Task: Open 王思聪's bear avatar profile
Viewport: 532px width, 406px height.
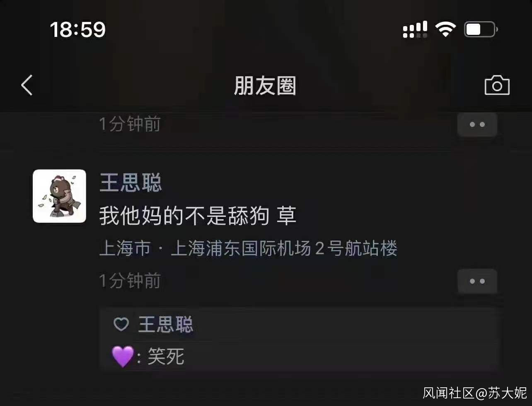Action: 59,196
